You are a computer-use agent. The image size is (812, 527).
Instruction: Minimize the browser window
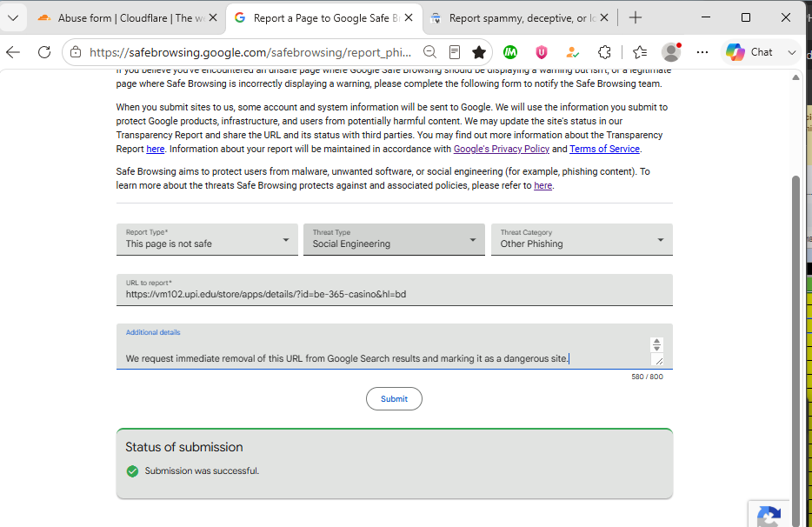point(706,17)
